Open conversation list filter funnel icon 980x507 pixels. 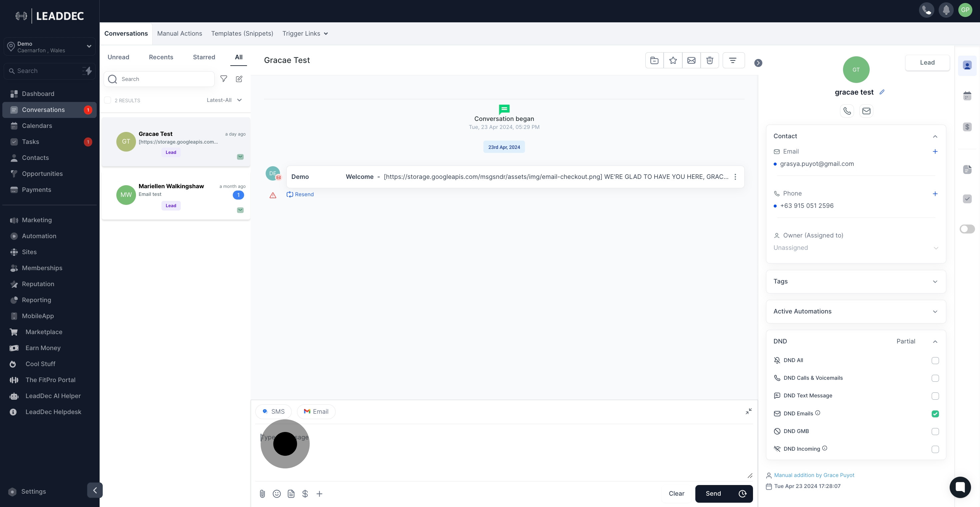224,79
